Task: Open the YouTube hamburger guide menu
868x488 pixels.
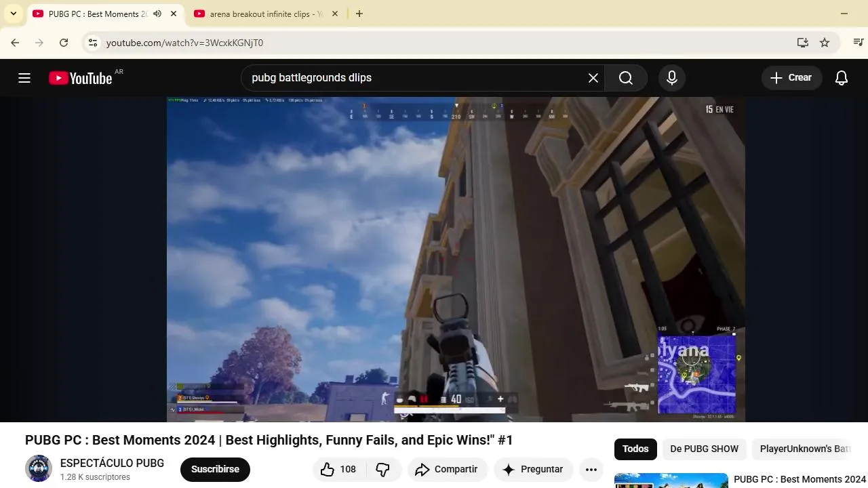Action: tap(24, 78)
